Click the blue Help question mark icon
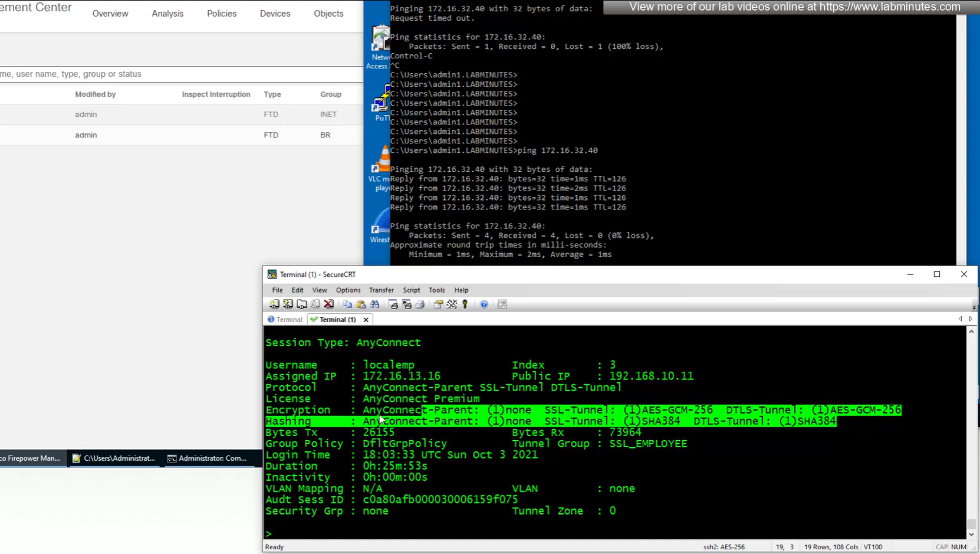Viewport: 980px width, 554px height. 484,304
